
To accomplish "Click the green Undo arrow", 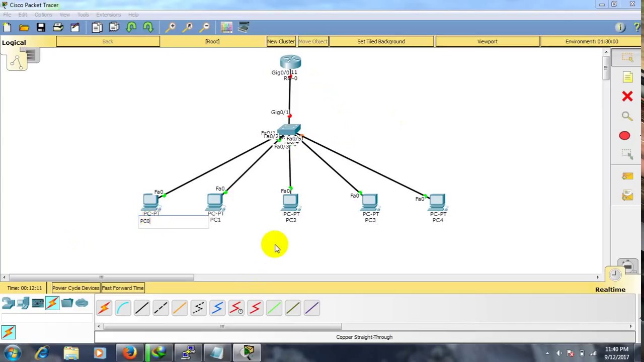I will pos(131,28).
